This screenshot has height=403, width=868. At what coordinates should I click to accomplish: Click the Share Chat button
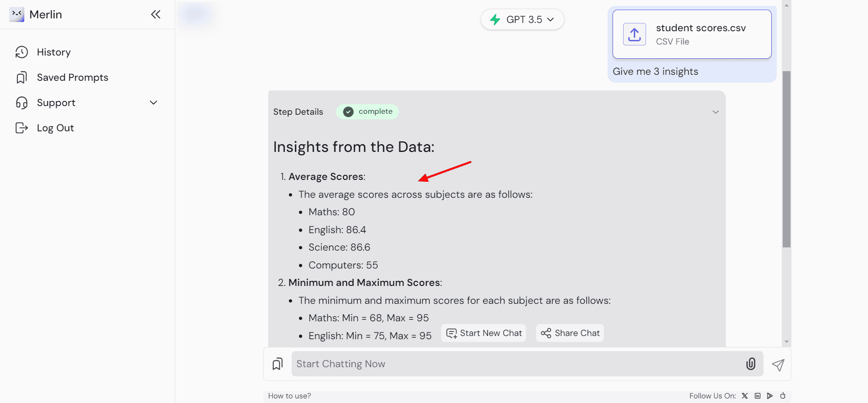[570, 333]
